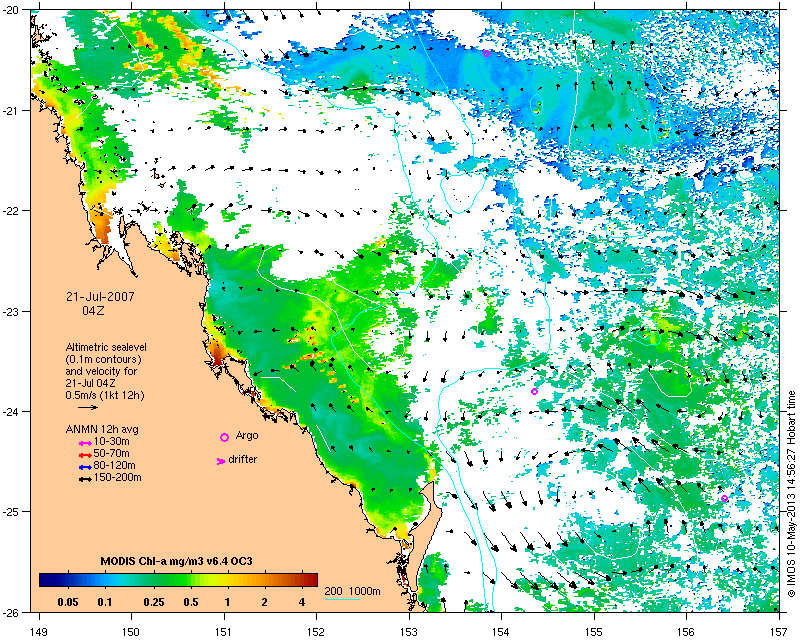Click the "MODIS Chl-a mg/m3 v6.4 OC3" title

(x=177, y=562)
